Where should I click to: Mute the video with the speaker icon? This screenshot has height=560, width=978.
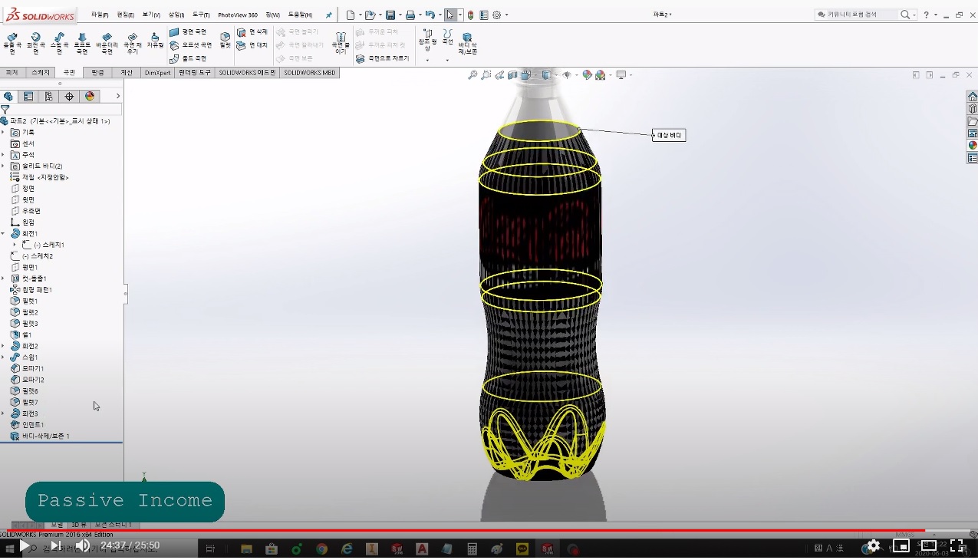coord(82,545)
